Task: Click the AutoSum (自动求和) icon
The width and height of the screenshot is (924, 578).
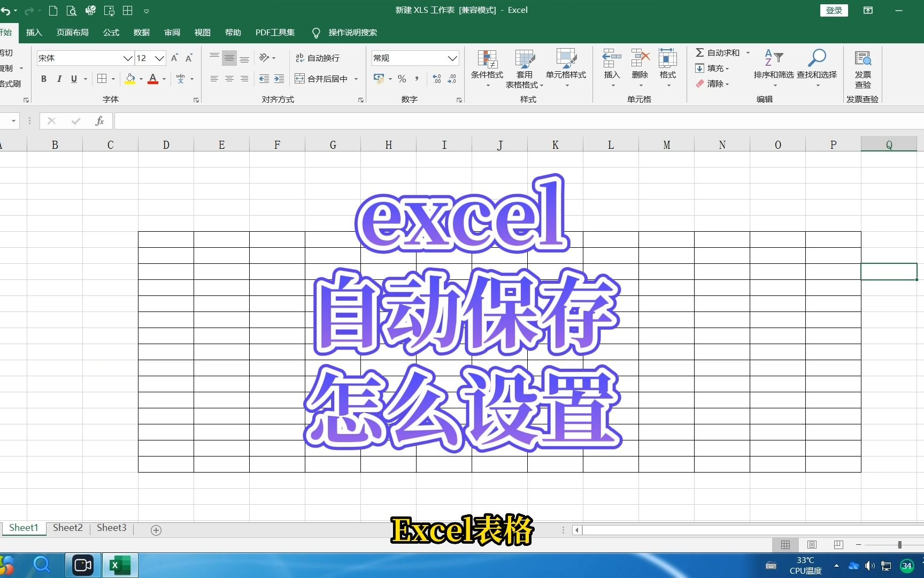Action: click(x=701, y=52)
